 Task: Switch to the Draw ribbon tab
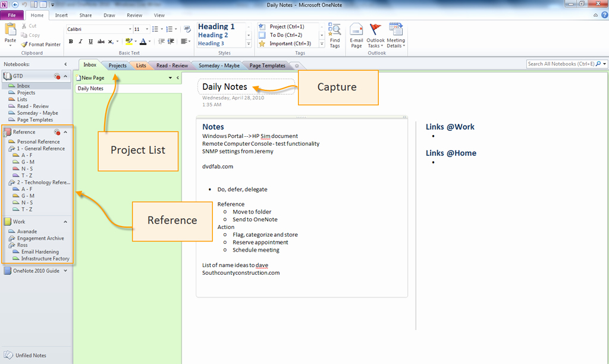click(109, 15)
